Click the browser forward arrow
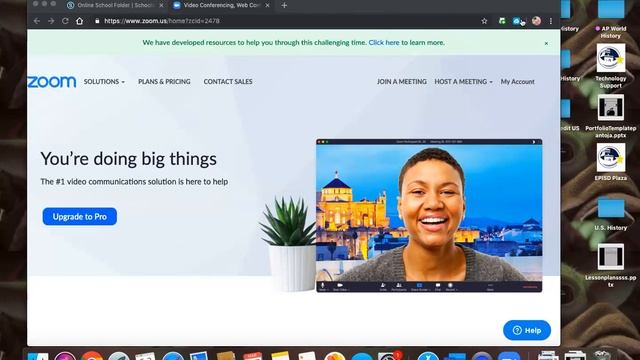 [51, 21]
